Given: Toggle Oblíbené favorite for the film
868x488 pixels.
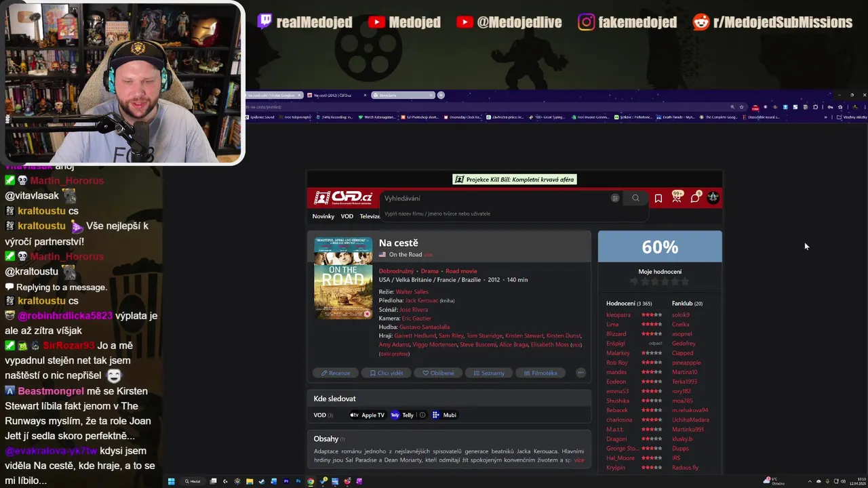Looking at the screenshot, I should (438, 373).
